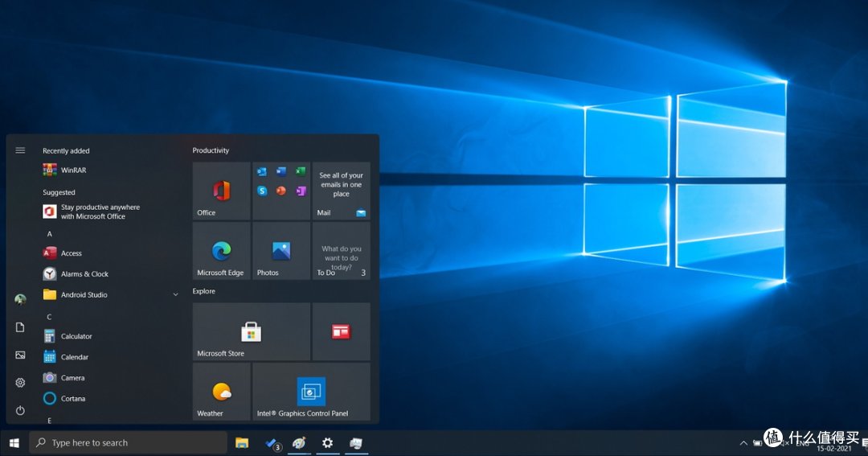Open File Explorer on the taskbar
This screenshot has height=456, width=868.
(242, 442)
